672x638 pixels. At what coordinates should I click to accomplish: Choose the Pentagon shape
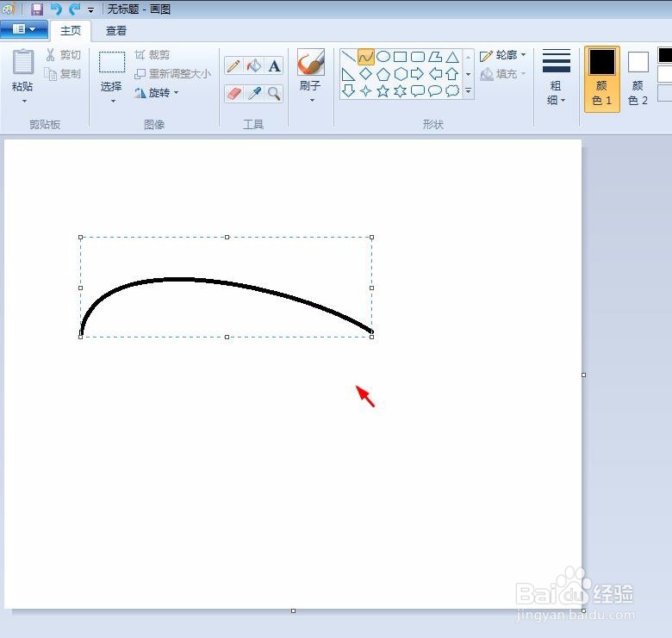pos(383,74)
